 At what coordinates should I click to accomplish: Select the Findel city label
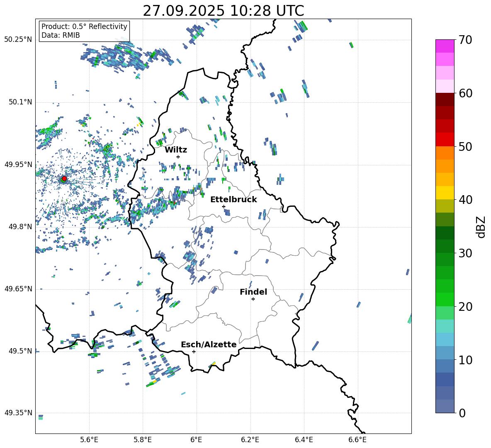coord(253,292)
